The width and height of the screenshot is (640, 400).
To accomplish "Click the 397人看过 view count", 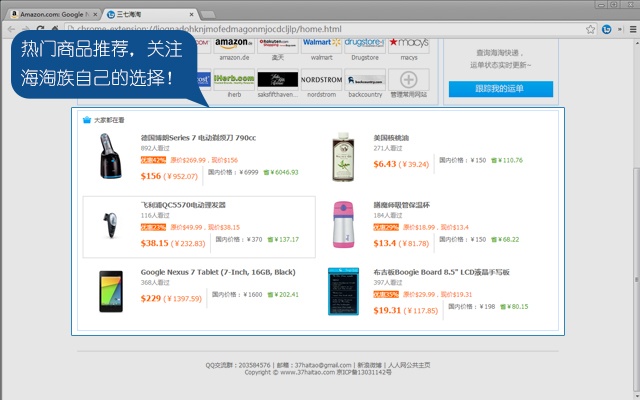I will [388, 282].
